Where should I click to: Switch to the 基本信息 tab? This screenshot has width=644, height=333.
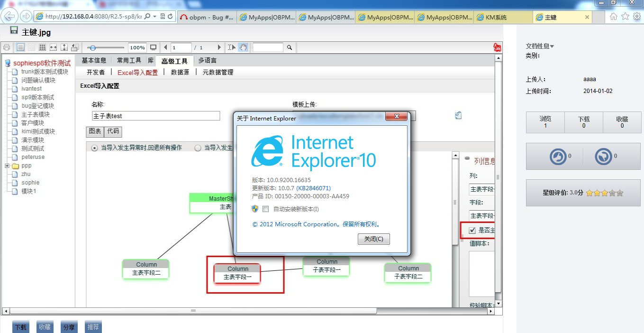pos(94,60)
